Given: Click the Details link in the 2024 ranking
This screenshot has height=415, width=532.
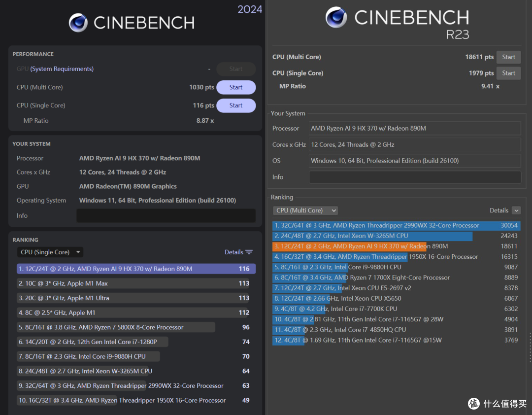Looking at the screenshot, I should coord(234,252).
